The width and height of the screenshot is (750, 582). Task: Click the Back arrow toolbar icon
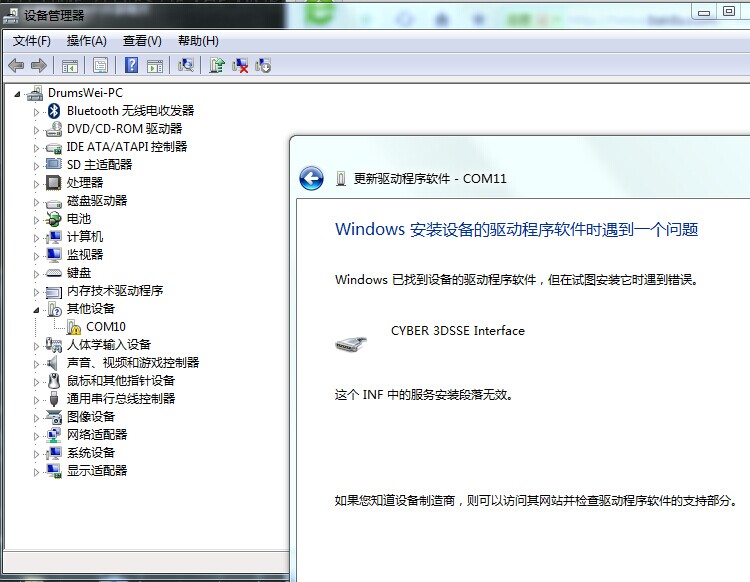[16, 65]
